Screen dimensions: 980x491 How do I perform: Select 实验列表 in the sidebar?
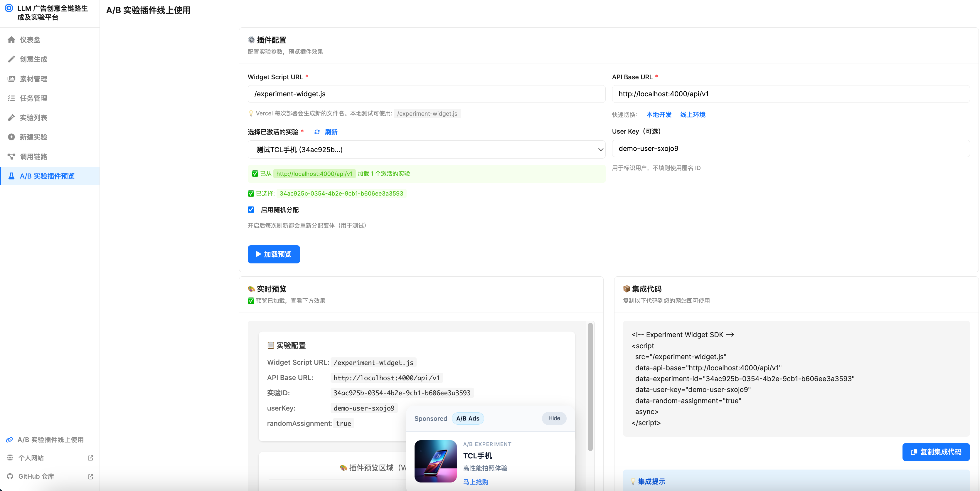pos(50,118)
